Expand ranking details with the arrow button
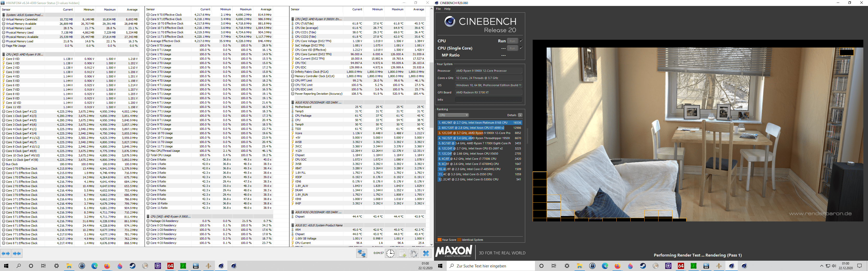Screen dimensions: 868x271 click(x=520, y=115)
